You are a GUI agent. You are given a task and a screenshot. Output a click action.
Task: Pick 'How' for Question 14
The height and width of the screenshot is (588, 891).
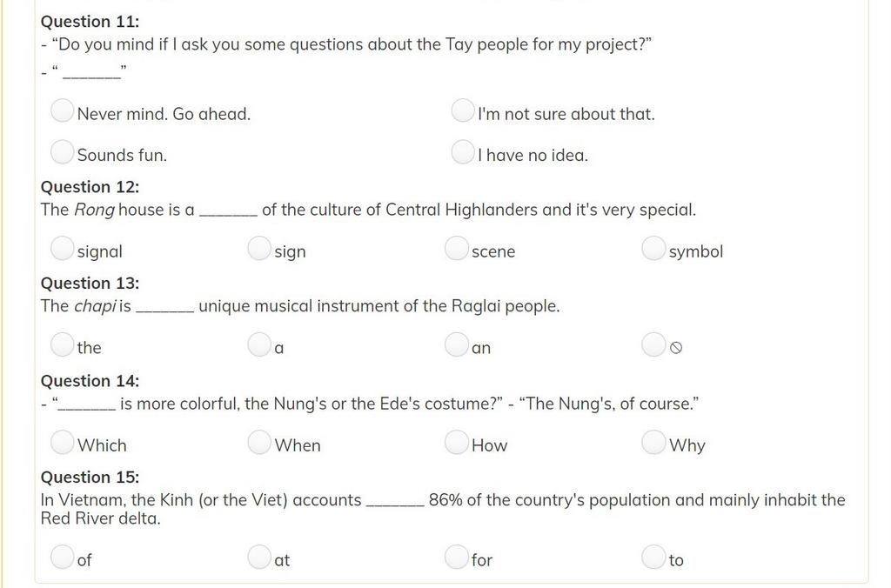point(456,442)
